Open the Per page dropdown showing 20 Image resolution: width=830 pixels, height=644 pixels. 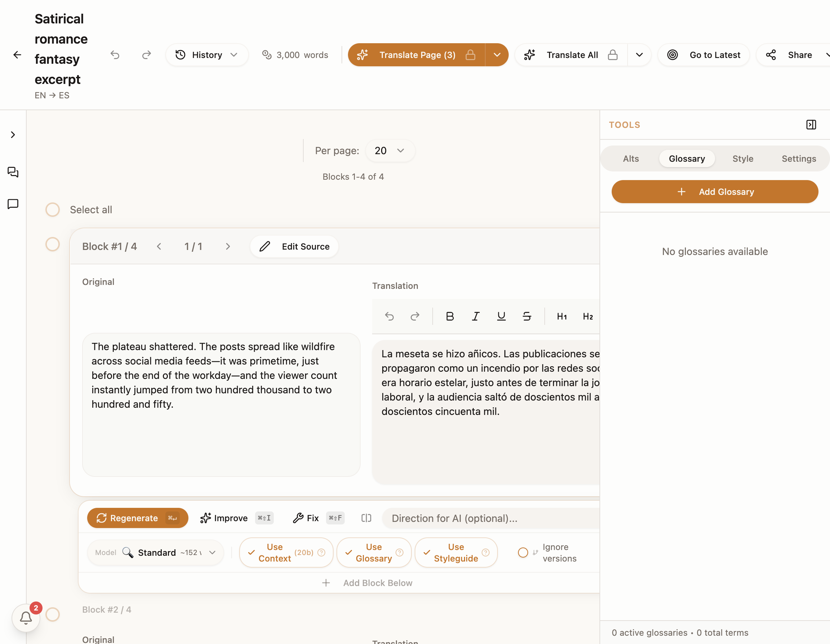tap(390, 151)
